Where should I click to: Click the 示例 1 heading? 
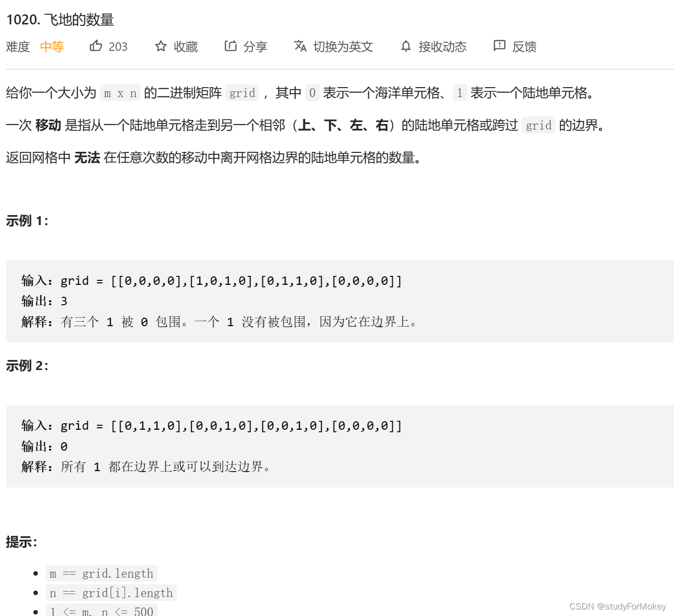27,221
